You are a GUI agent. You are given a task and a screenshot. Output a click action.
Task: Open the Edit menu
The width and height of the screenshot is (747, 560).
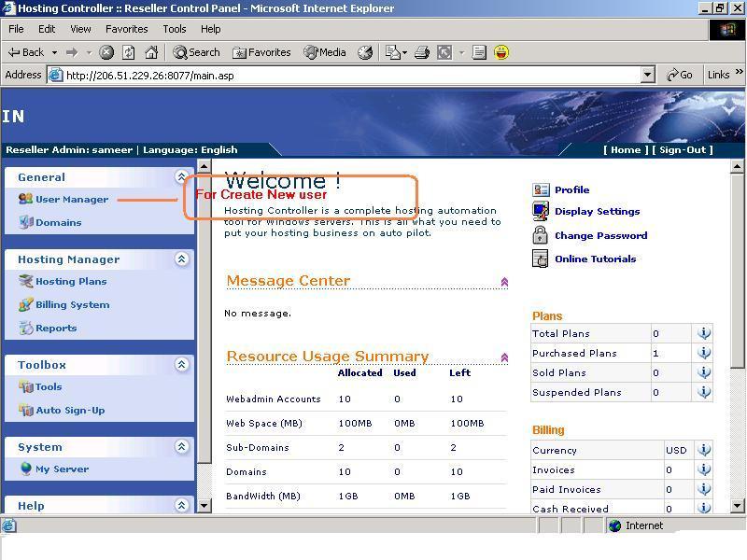(x=47, y=29)
